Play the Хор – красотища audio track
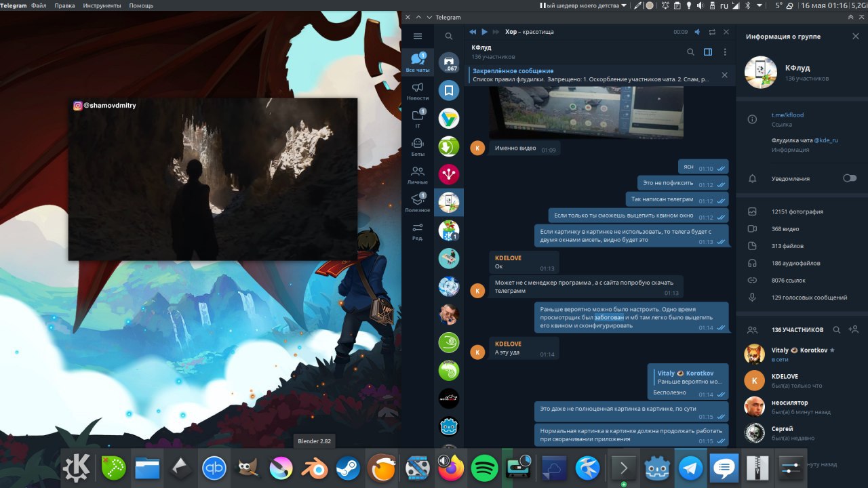Image resolution: width=868 pixels, height=488 pixels. pos(484,32)
